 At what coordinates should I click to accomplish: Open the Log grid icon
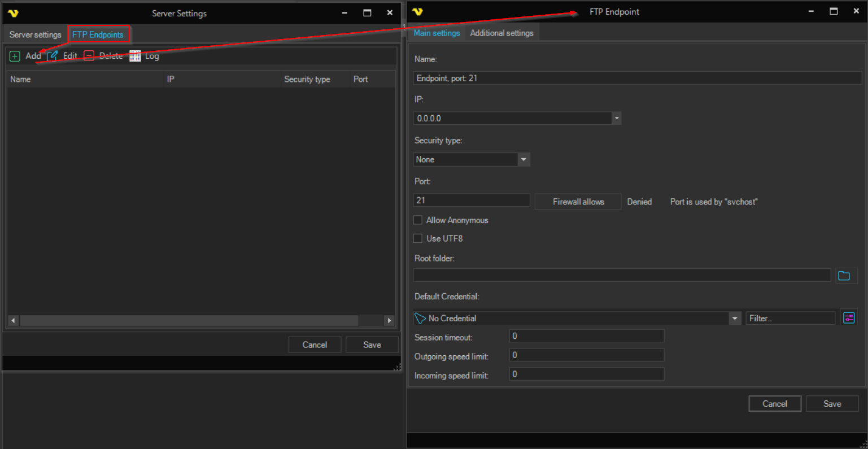[135, 56]
